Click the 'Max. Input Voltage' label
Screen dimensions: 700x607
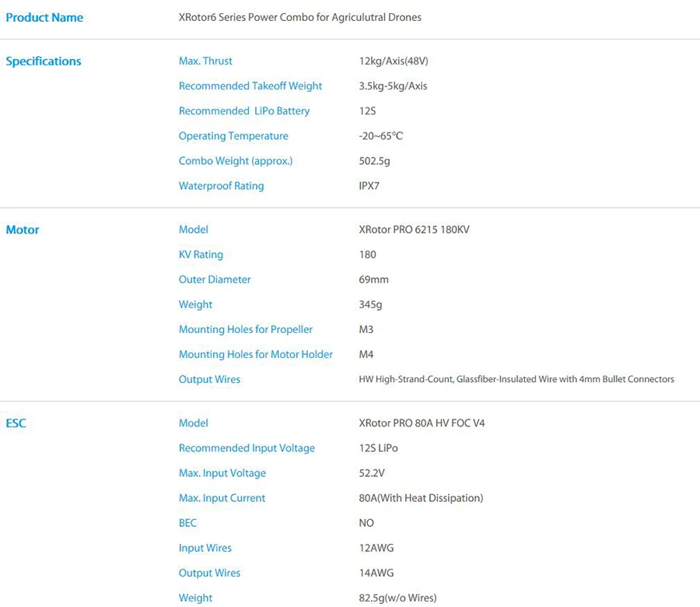(222, 473)
